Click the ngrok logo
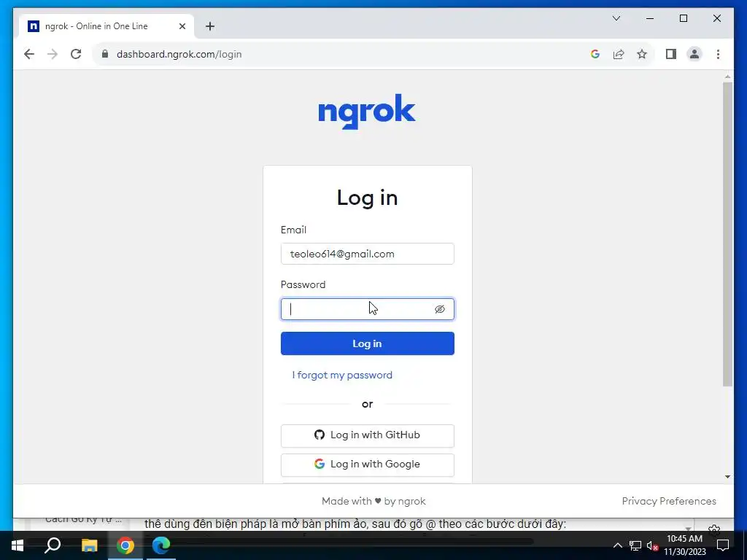The width and height of the screenshot is (747, 560). click(367, 112)
